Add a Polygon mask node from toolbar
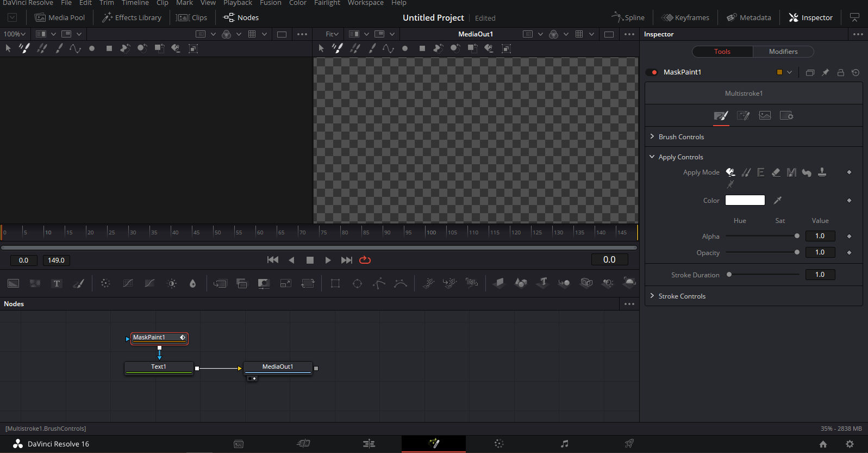 click(379, 283)
